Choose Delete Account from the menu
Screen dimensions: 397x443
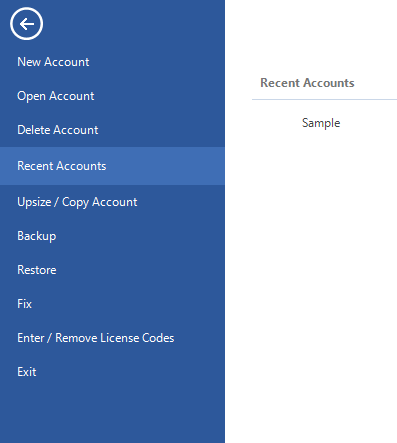pyautogui.click(x=58, y=130)
